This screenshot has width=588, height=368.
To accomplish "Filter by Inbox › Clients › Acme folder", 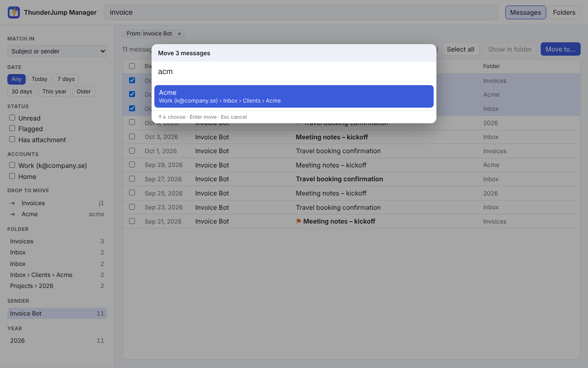I will tap(57, 275).
